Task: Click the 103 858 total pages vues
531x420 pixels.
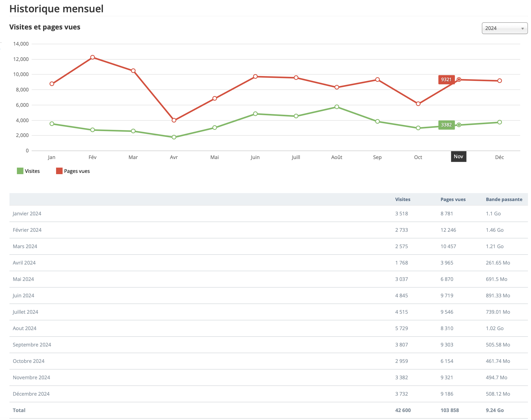Action: [x=450, y=410]
